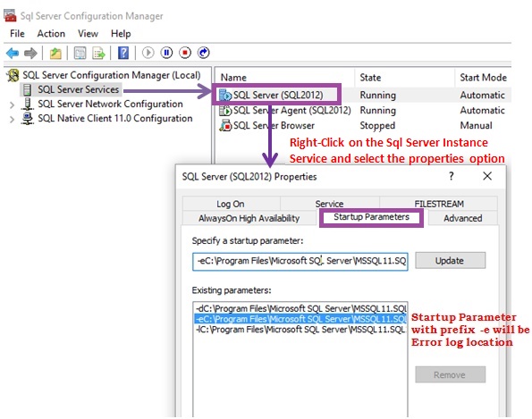Click the Manual start mode cell
Viewport: 532px width, 419px height.
coord(477,125)
